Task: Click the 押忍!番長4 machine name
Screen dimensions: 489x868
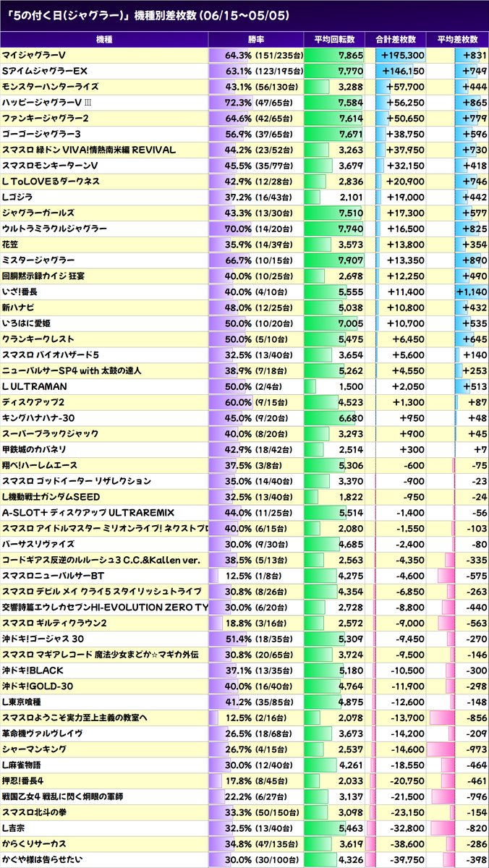Action: click(x=23, y=781)
